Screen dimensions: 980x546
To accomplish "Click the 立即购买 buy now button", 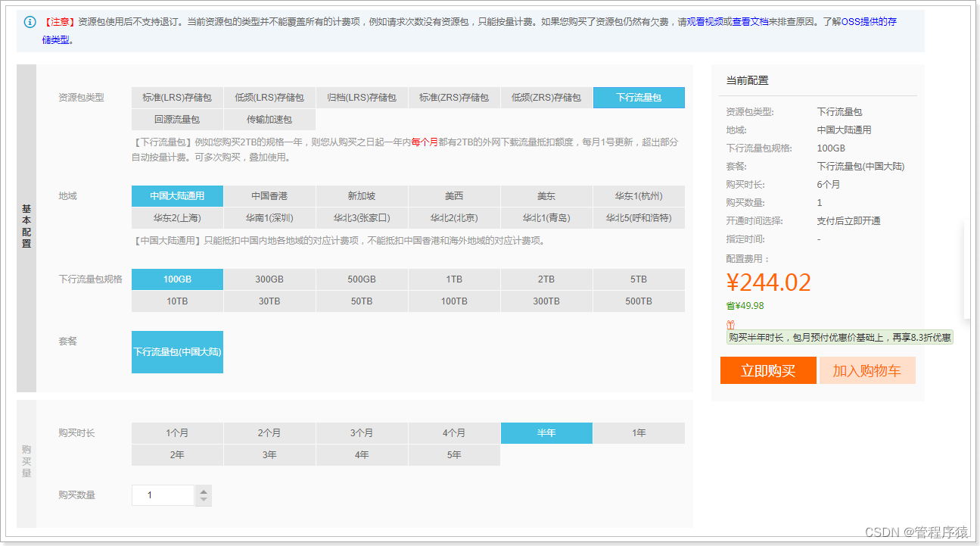I will click(768, 370).
